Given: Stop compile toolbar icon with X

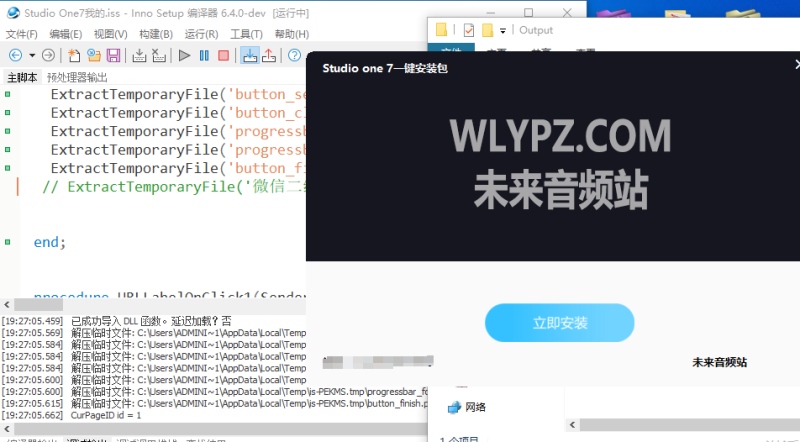Looking at the screenshot, I should [159, 55].
